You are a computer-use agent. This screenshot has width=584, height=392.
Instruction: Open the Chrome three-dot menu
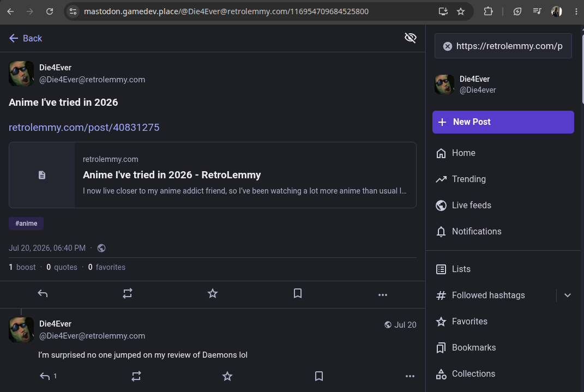pyautogui.click(x=576, y=11)
